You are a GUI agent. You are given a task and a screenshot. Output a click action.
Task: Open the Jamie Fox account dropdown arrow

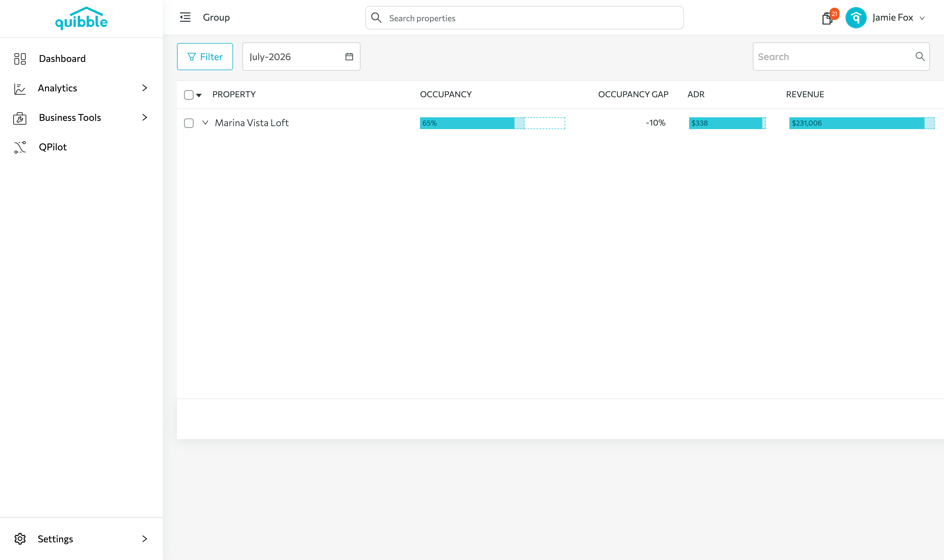click(x=922, y=18)
